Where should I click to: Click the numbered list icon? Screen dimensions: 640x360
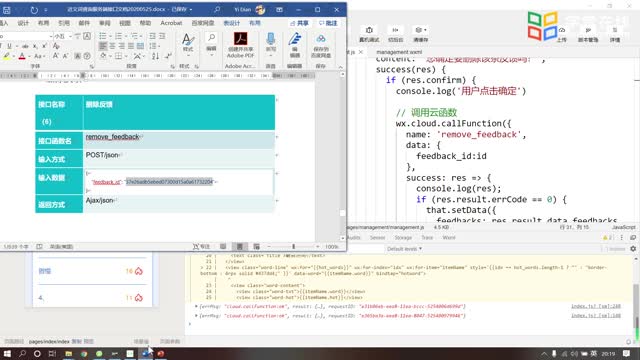[x=118, y=36]
